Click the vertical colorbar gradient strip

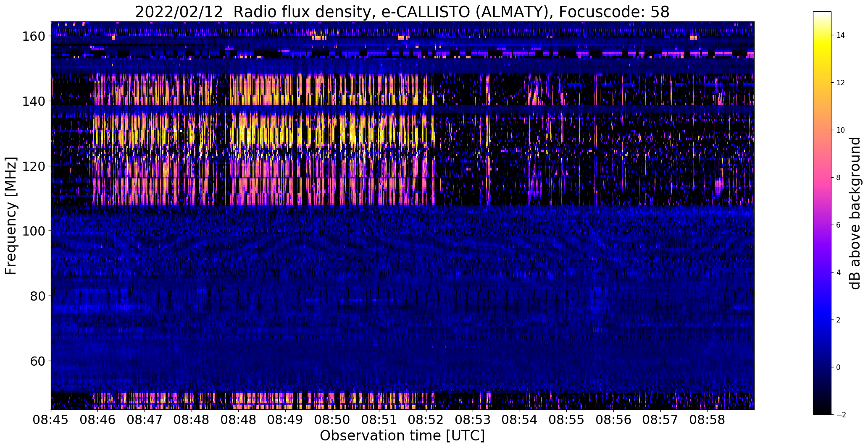click(x=822, y=213)
